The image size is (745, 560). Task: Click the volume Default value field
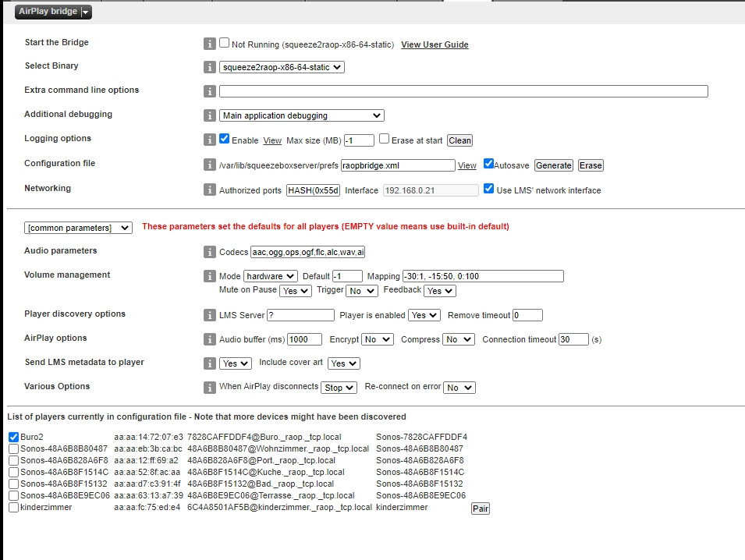coord(347,276)
